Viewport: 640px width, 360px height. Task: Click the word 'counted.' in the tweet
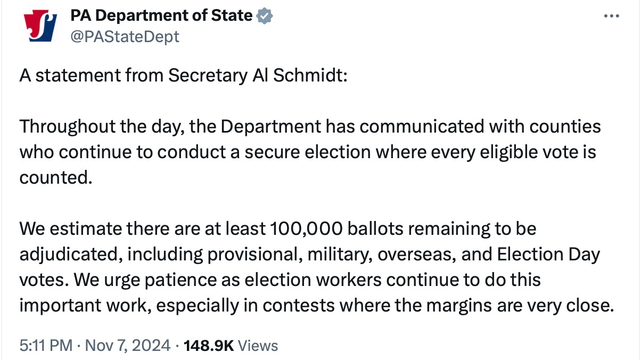56,177
